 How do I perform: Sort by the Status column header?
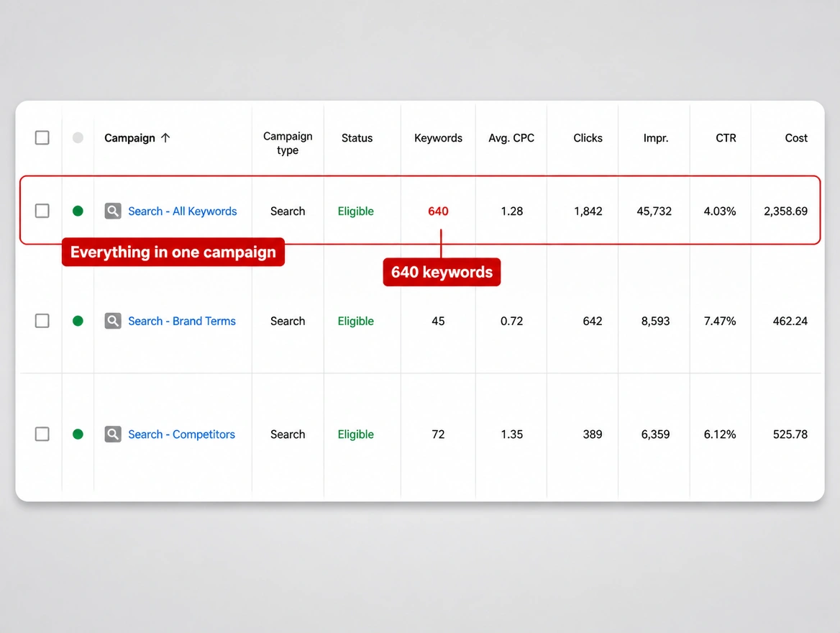[x=357, y=137]
